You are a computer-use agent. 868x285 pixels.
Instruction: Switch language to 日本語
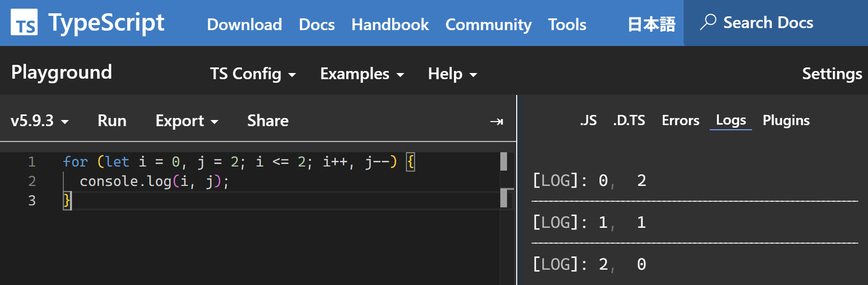(651, 24)
